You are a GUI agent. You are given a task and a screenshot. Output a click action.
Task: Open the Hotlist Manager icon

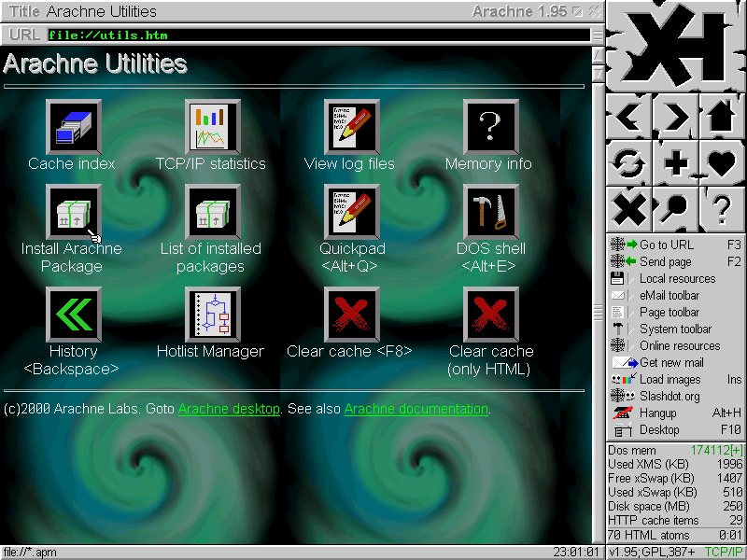tap(213, 315)
